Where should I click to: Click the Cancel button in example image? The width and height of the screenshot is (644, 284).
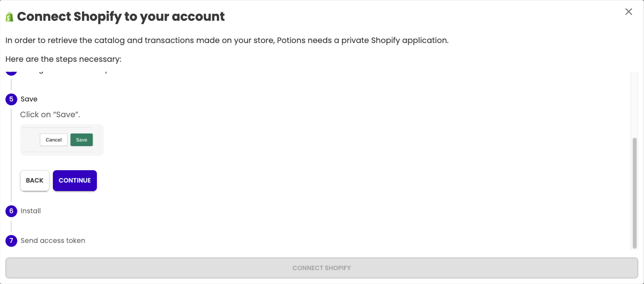53,140
